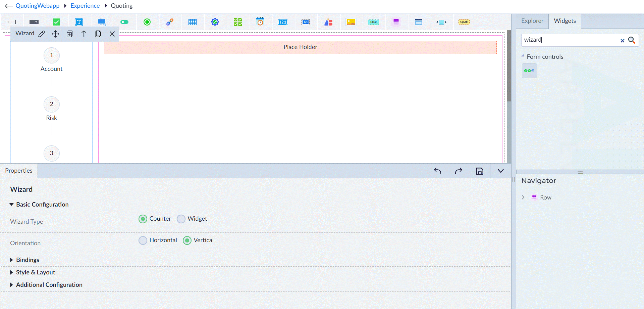Screen dimensions: 644x309
Task: Expand the Bindings section
Action: [11, 260]
